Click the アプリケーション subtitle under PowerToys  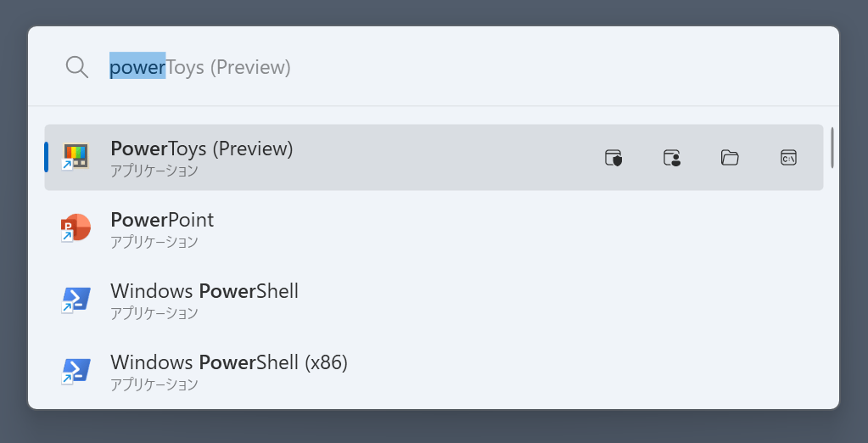tap(154, 171)
